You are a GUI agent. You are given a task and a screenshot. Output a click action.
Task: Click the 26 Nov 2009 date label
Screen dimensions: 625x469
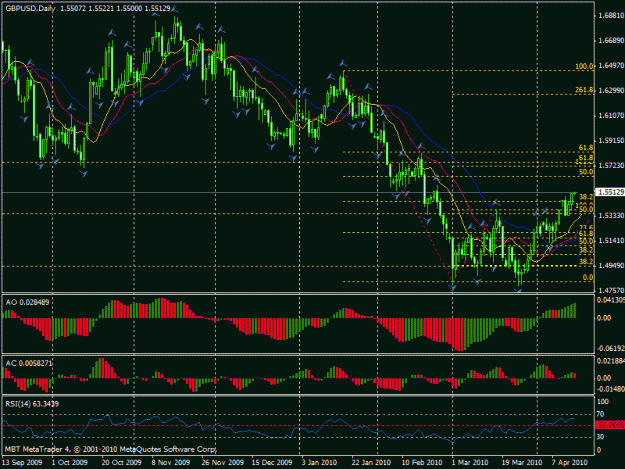pyautogui.click(x=222, y=462)
